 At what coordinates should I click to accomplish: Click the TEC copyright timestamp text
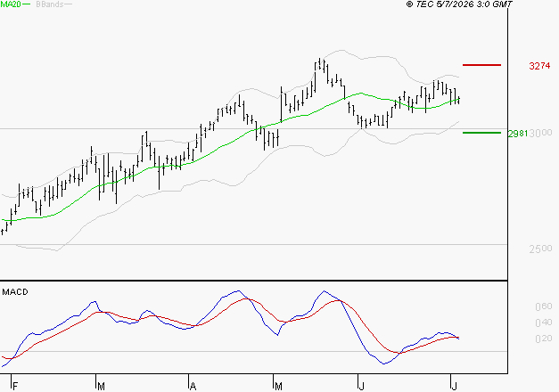(x=459, y=4)
